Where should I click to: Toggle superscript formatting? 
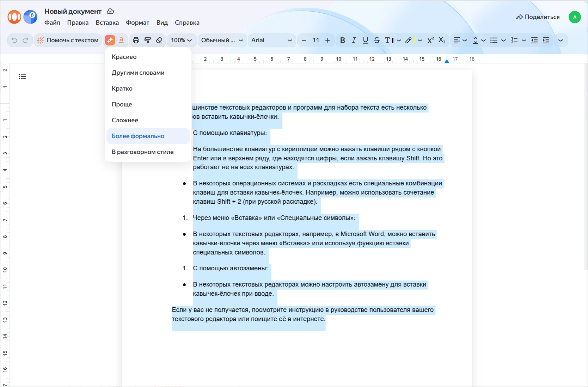pos(430,40)
